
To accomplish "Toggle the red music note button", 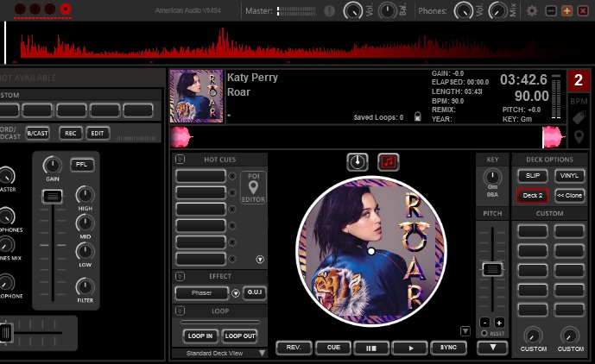I will [x=389, y=162].
